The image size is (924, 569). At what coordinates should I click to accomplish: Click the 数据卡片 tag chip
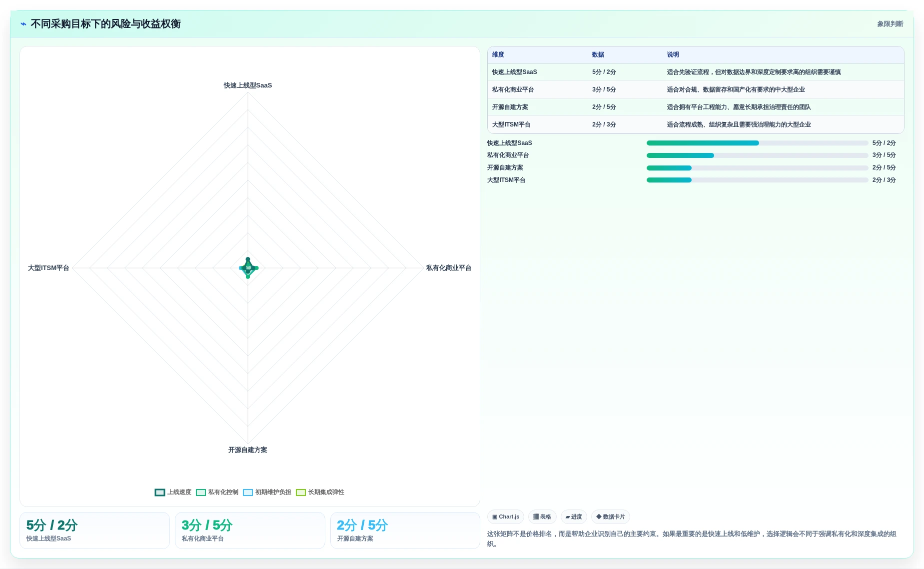pyautogui.click(x=611, y=517)
